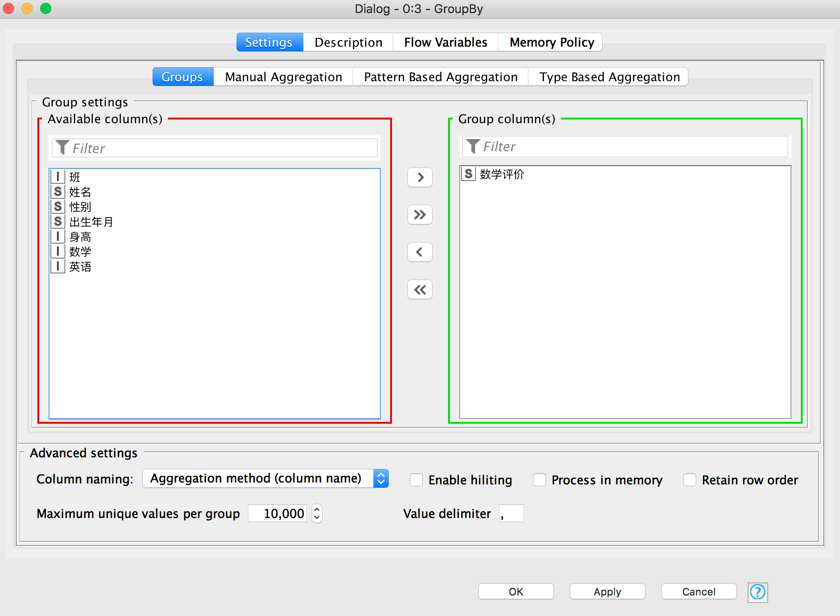Image resolution: width=840 pixels, height=616 pixels.
Task: Select the 数学 column name
Action: pos(80,252)
